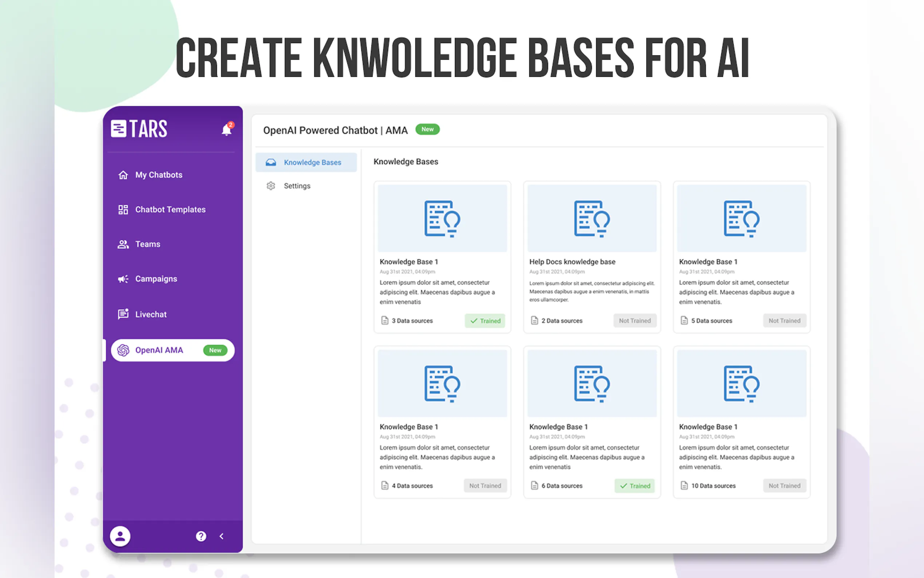Open Settings gear tab

pyautogui.click(x=296, y=186)
